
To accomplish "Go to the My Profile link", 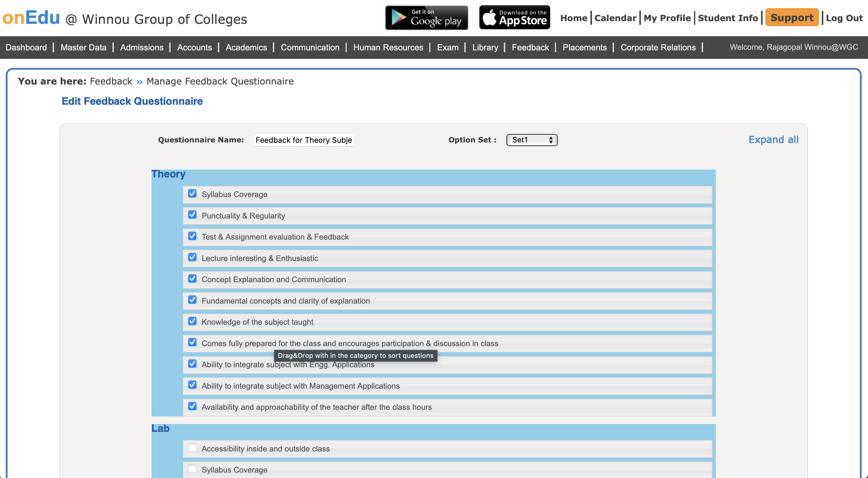I will click(667, 18).
